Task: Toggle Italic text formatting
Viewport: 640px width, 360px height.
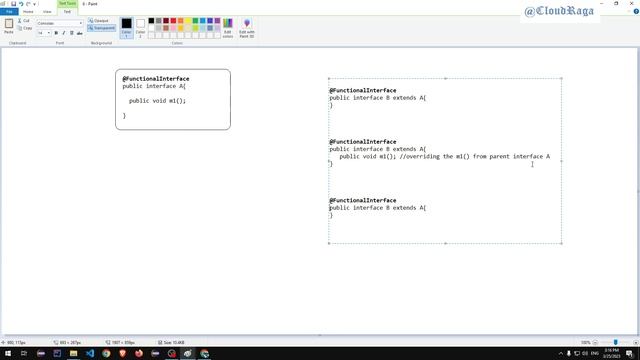Action: (64, 33)
